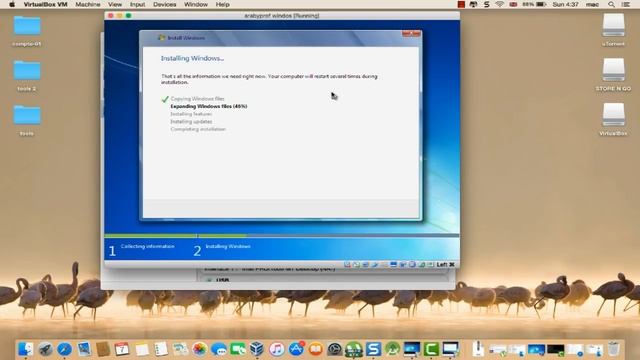640x360 pixels.
Task: Open Snagit S icon in the Dock
Action: 373,349
